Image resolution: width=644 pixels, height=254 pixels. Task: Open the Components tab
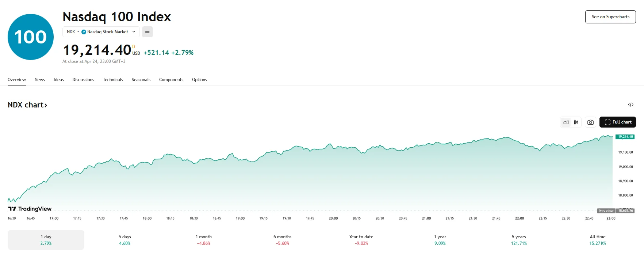(x=171, y=80)
